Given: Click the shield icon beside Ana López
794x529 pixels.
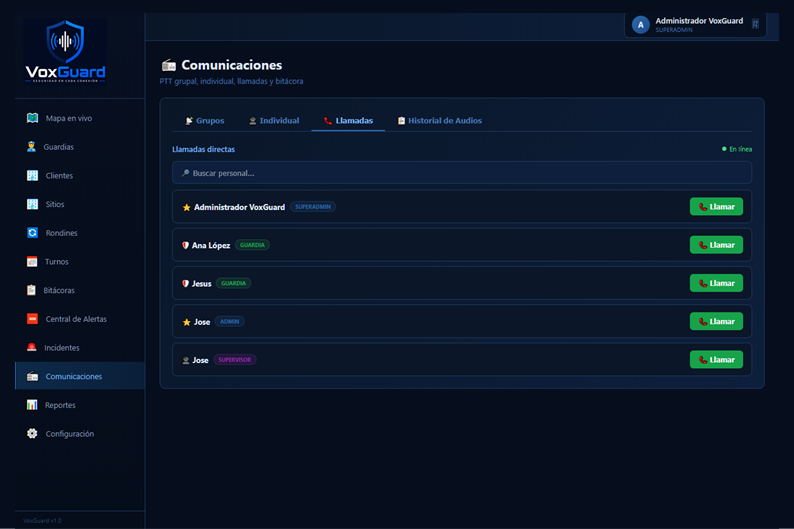Looking at the screenshot, I should [185, 246].
